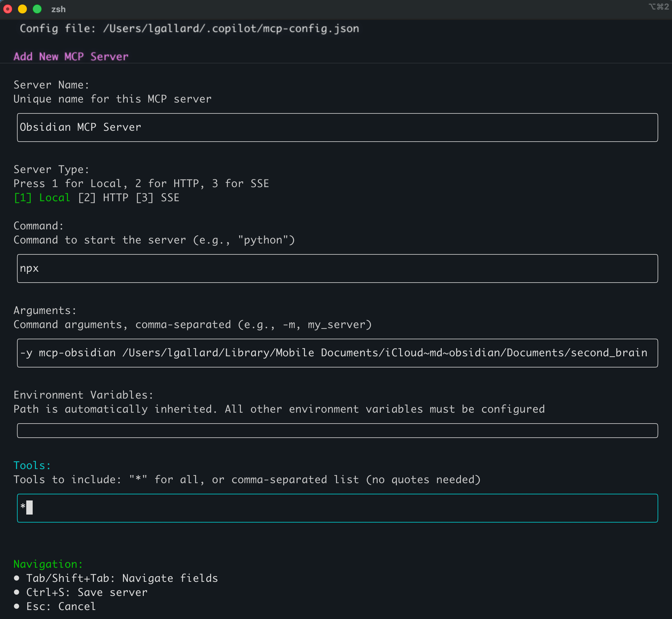Click the zsh title in title bar
The image size is (672, 619).
pos(58,9)
